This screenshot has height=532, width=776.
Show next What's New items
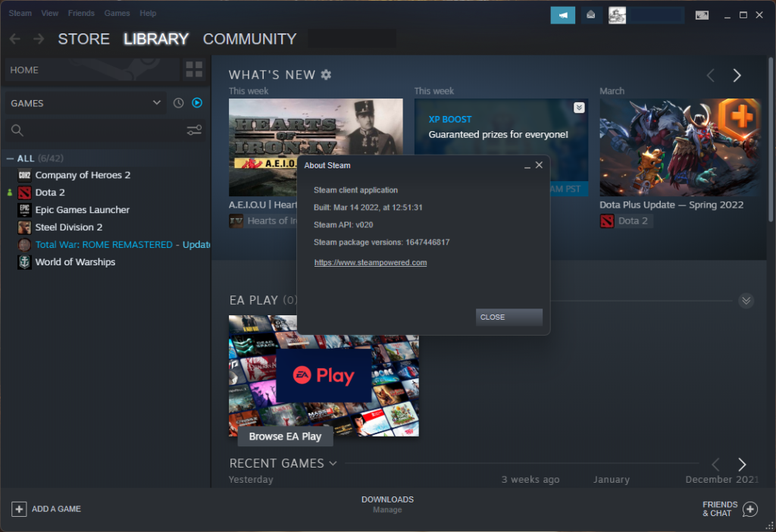tap(737, 75)
